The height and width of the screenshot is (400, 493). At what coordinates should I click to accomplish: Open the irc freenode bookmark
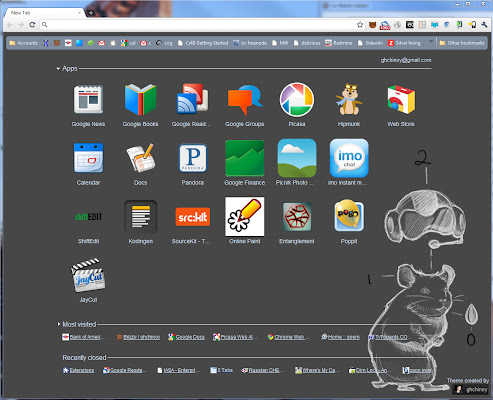coord(250,43)
